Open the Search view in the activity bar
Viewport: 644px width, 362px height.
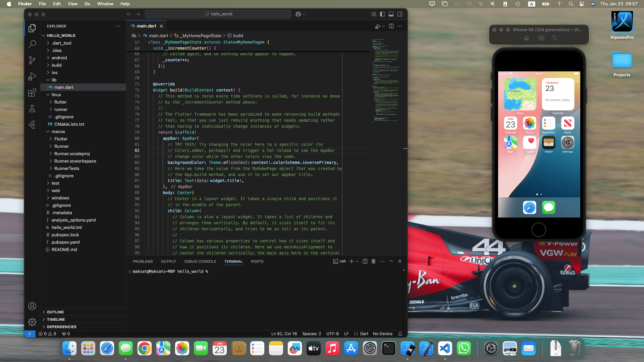(32, 44)
